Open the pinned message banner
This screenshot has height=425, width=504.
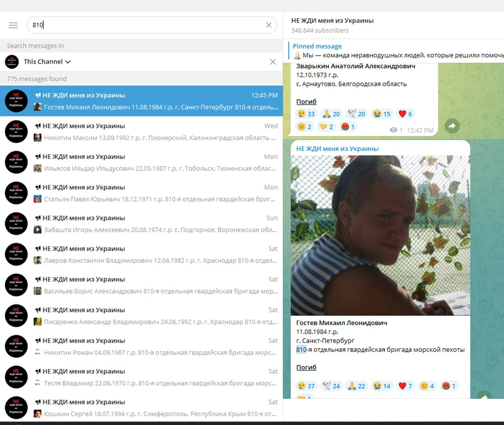pyautogui.click(x=396, y=51)
